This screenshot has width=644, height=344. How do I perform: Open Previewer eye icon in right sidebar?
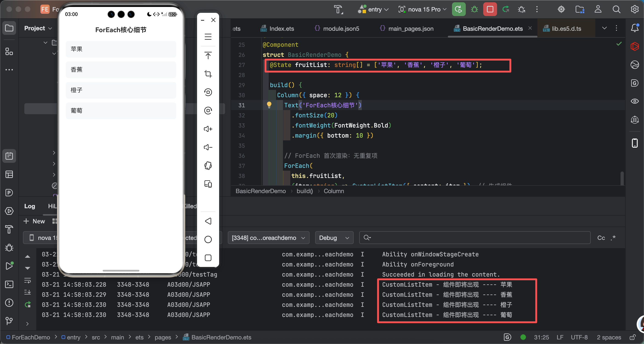click(x=635, y=101)
